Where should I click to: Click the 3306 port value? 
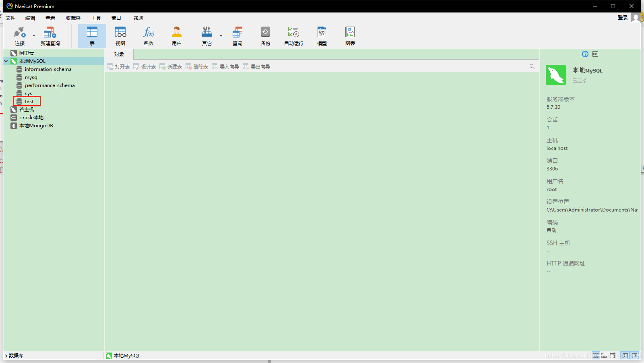[552, 169]
